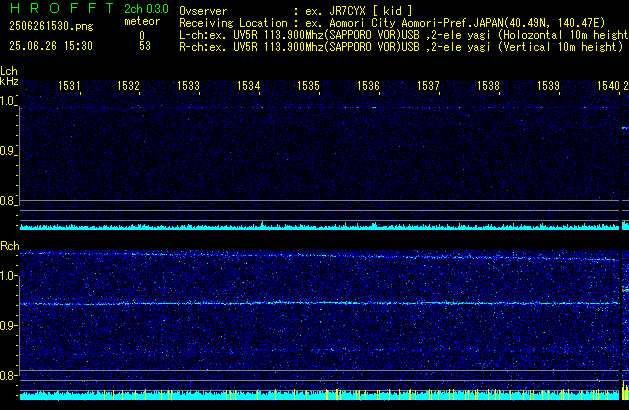Click the 1532 time marker
This screenshot has width=629, height=410.
coord(128,86)
